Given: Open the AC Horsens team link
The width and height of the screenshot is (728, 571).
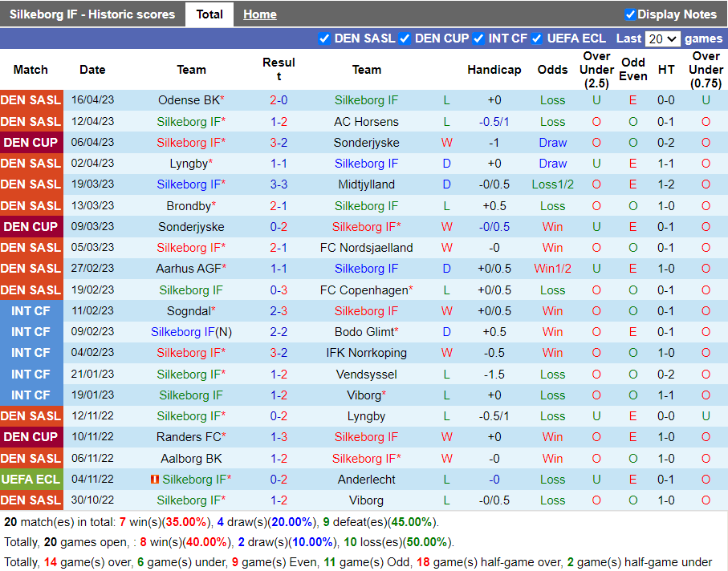Looking at the screenshot, I should coord(366,122).
